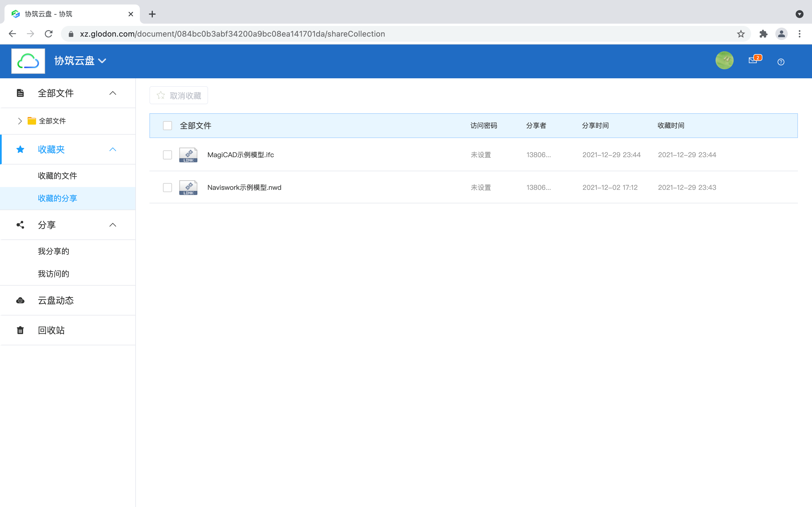Click the 分享 share icon in sidebar
The image size is (812, 507).
[x=20, y=225]
